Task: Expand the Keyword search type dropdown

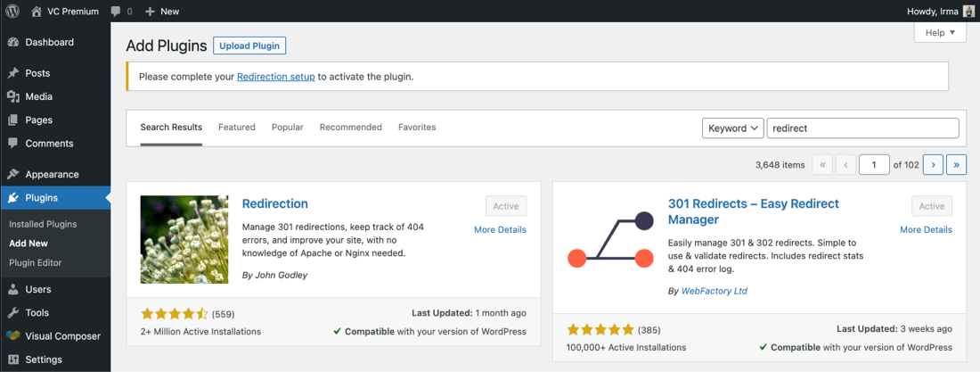Action: coord(733,128)
